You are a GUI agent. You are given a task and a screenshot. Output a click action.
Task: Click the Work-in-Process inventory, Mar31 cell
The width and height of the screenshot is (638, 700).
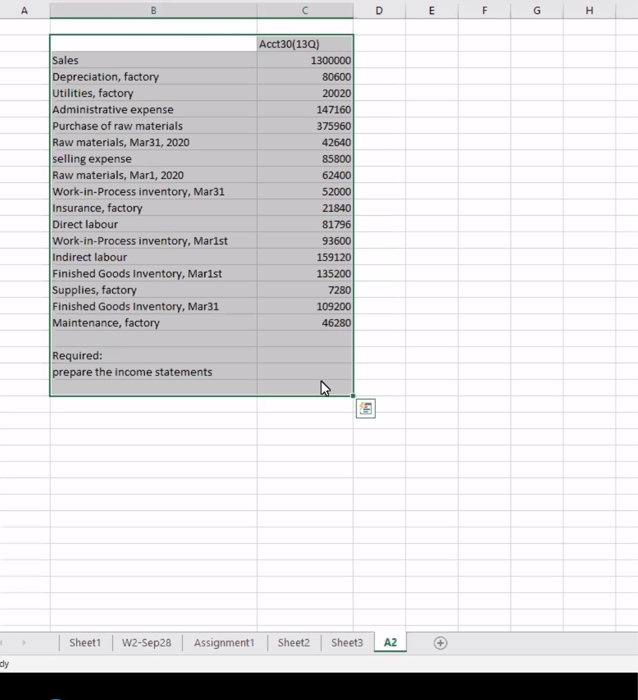click(x=154, y=192)
